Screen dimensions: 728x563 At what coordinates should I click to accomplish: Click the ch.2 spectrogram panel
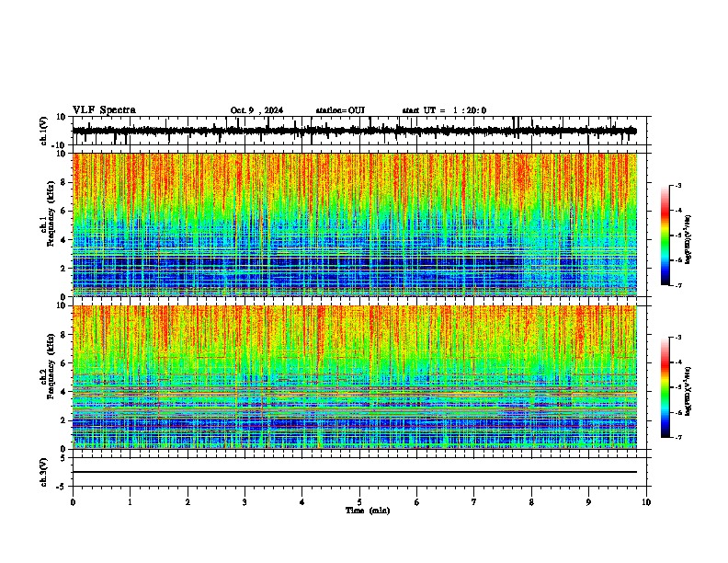(355, 377)
